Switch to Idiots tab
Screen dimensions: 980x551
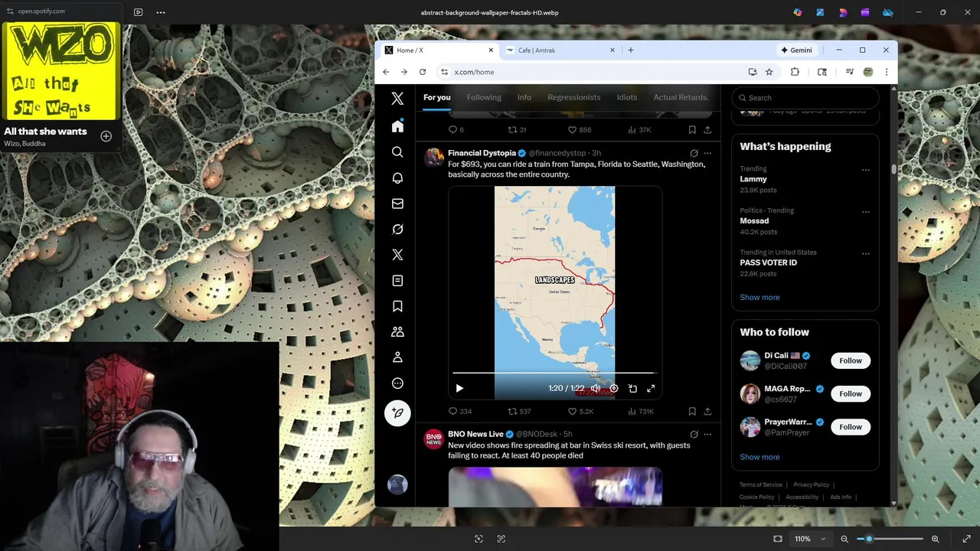point(627,97)
